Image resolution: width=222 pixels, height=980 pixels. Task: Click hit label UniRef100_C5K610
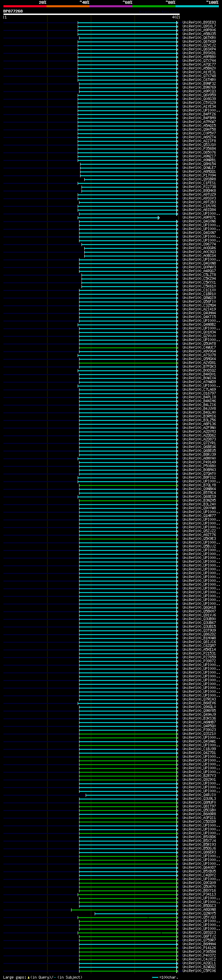click(x=199, y=286)
